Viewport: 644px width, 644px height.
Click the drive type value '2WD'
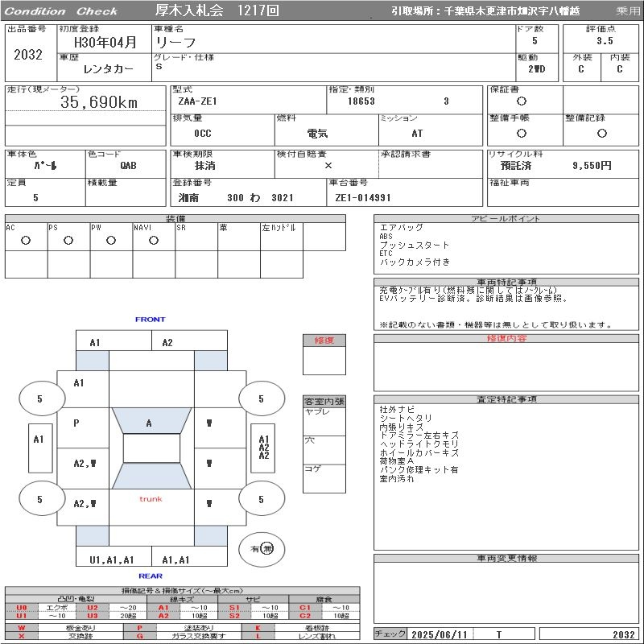click(536, 69)
